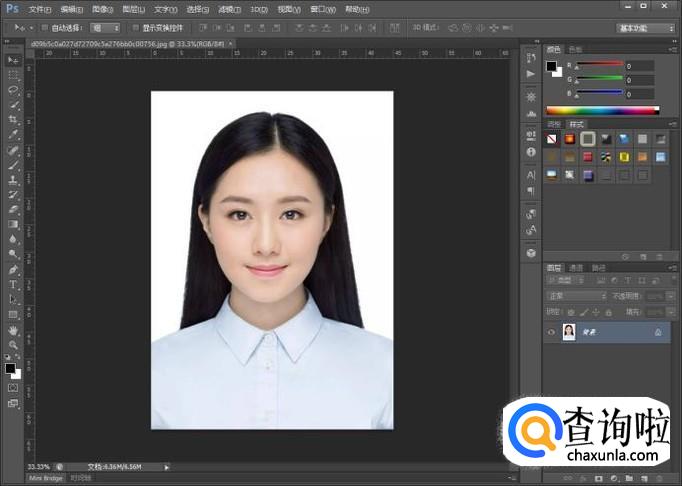Select the Zoom magnifier tool
Viewport: 682px width, 486px height.
coord(13,344)
